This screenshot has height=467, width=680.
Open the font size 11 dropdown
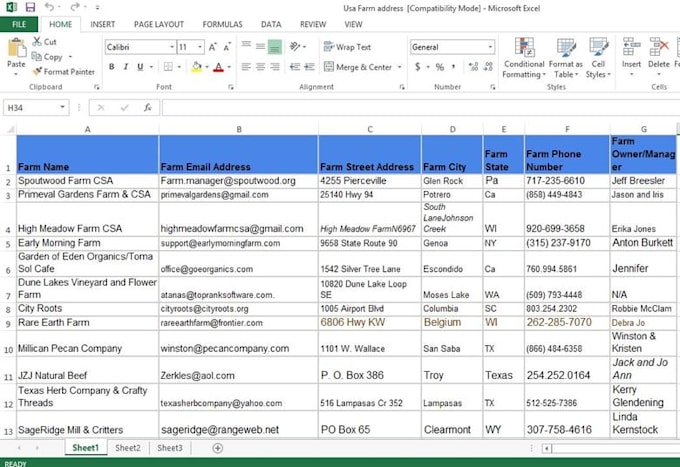pos(200,47)
